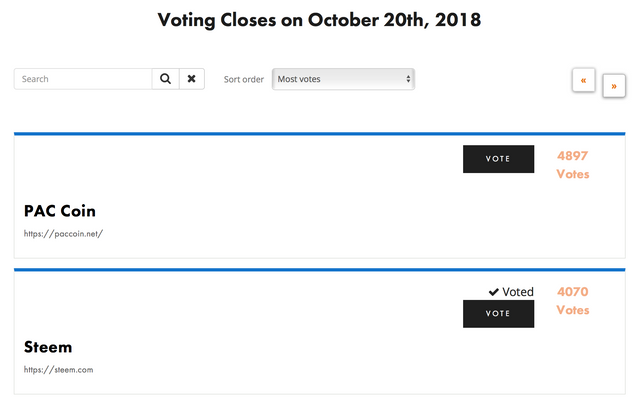
Task: Select the PAC Coin entry title
Action: pyautogui.click(x=60, y=211)
